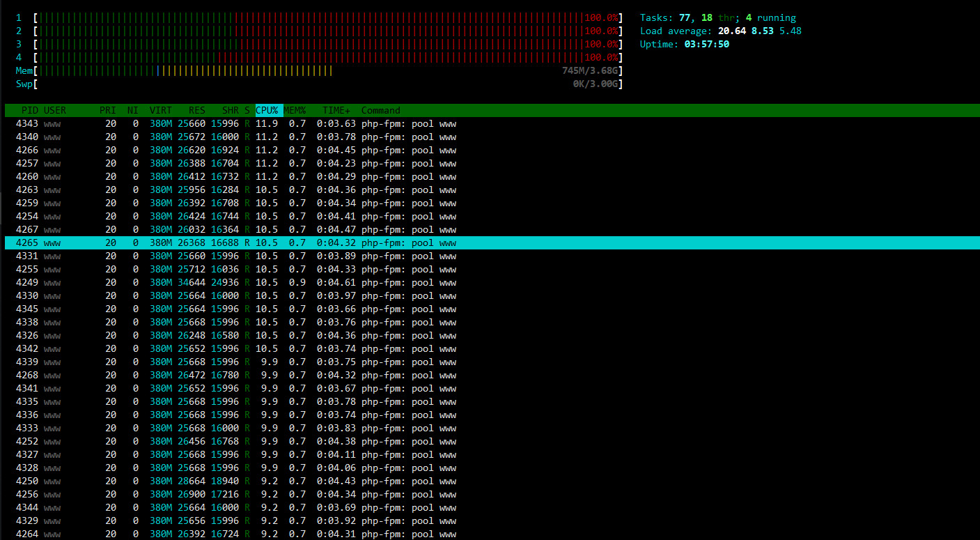The height and width of the screenshot is (540, 980).
Task: Sort processes by SHR column
Action: point(231,110)
